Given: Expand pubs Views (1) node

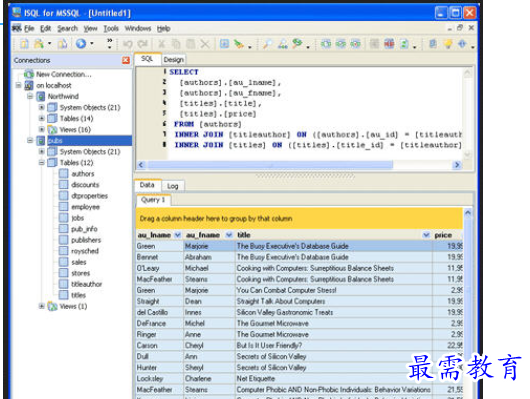Looking at the screenshot, I should click(41, 306).
